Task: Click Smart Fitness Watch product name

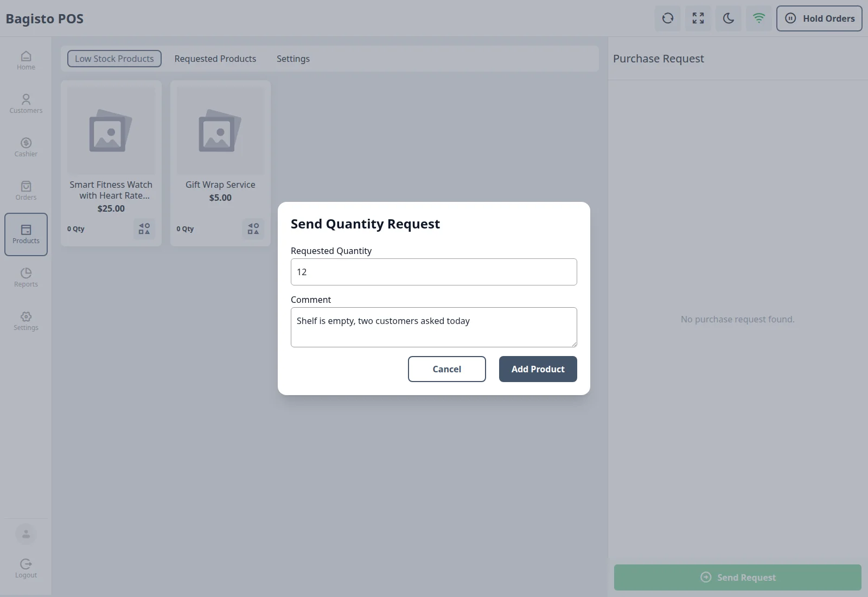Action: pyautogui.click(x=111, y=190)
